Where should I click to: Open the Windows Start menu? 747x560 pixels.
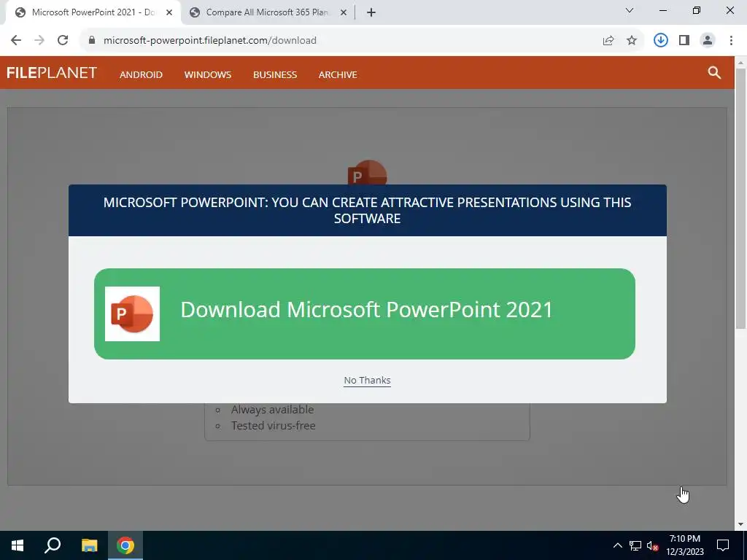pyautogui.click(x=18, y=545)
